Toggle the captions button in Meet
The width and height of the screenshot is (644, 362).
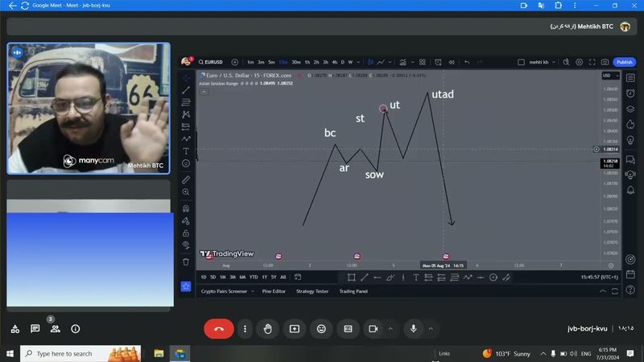point(349,328)
